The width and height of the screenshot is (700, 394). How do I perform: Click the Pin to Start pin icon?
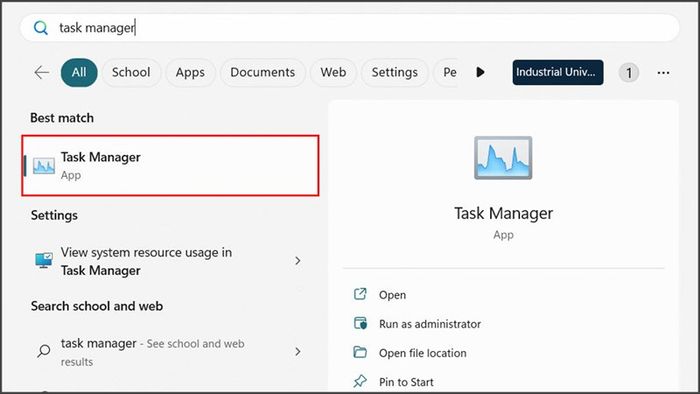pos(360,382)
